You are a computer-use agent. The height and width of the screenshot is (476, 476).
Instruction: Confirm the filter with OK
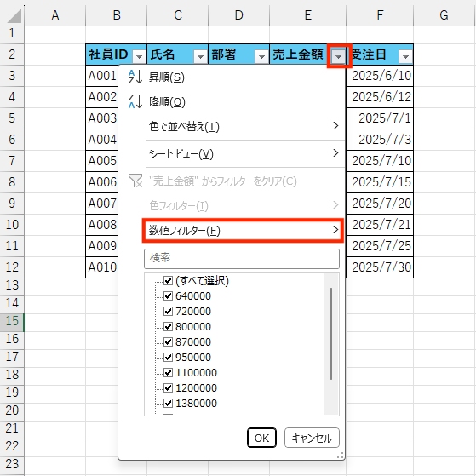pos(261,438)
